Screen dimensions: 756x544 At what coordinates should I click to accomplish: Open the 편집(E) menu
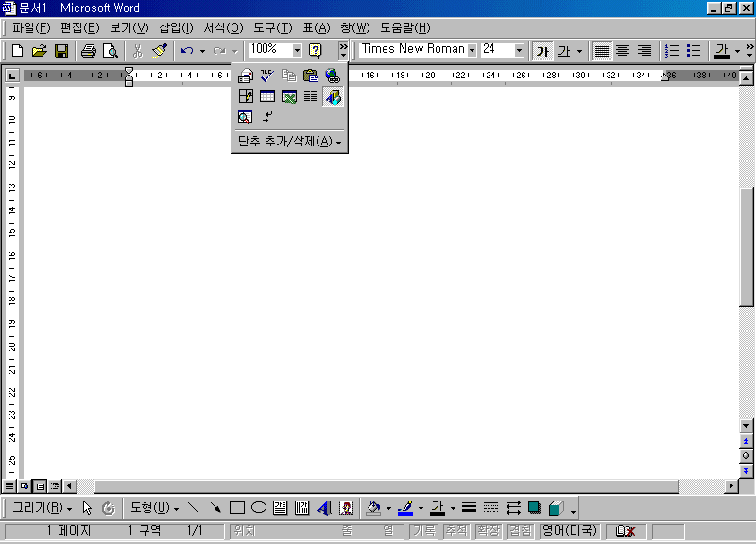click(80, 28)
